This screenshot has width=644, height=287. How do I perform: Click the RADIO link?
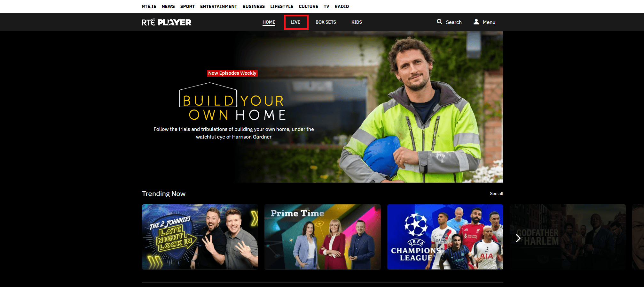(342, 6)
